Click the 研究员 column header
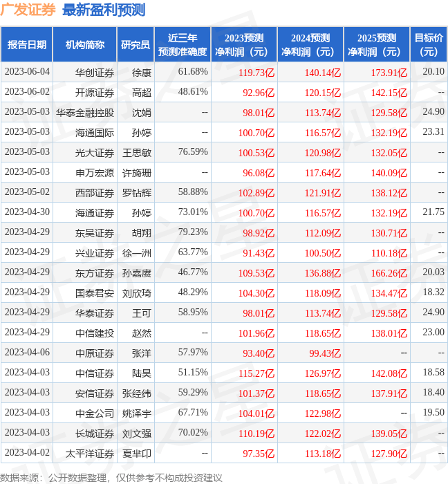The image size is (448, 484). tap(135, 45)
